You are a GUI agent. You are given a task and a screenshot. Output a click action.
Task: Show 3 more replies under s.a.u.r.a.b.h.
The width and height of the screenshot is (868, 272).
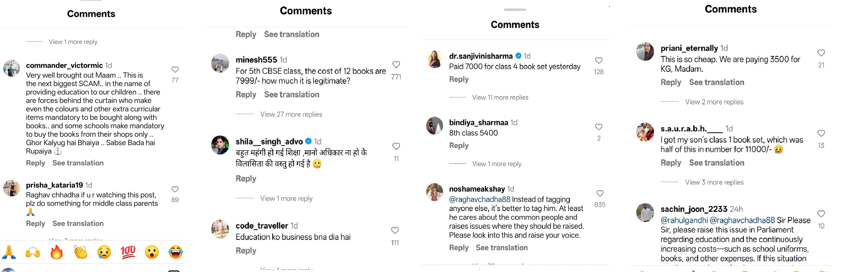714,182
